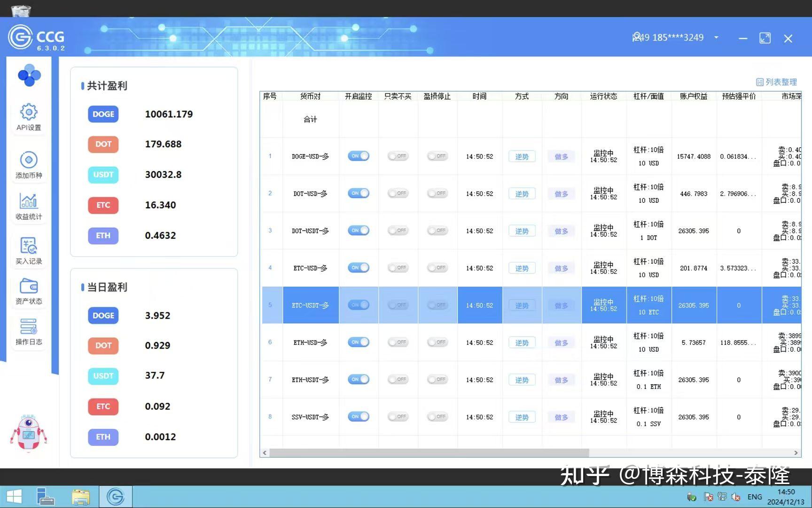
Task: Open the Windows Start menu
Action: coord(15,496)
